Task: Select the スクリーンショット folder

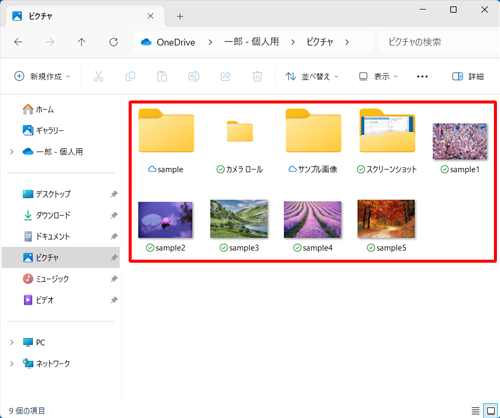Action: pyautogui.click(x=387, y=141)
